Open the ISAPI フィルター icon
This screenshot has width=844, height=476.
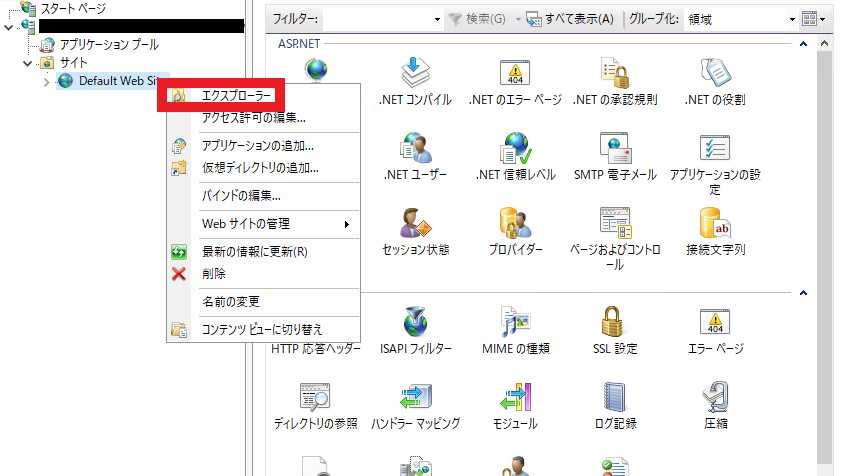click(x=415, y=322)
